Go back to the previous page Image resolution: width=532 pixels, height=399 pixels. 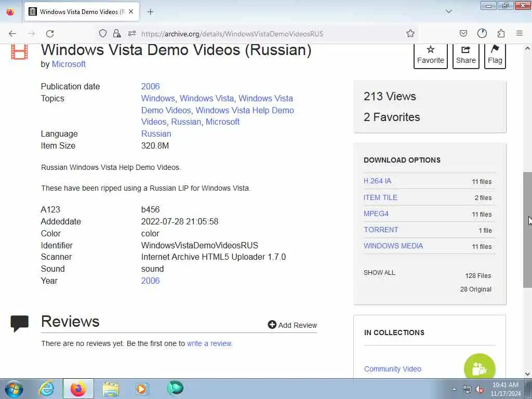(12, 33)
